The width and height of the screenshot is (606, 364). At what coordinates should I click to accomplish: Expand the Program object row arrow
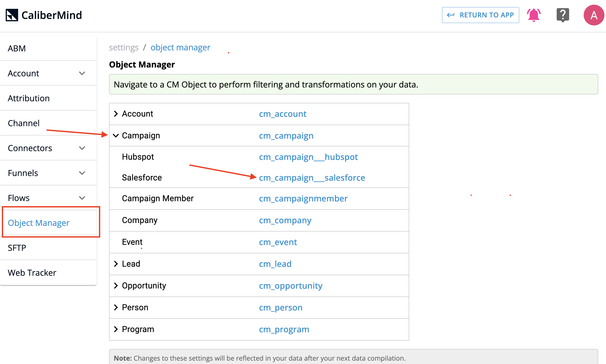click(116, 329)
